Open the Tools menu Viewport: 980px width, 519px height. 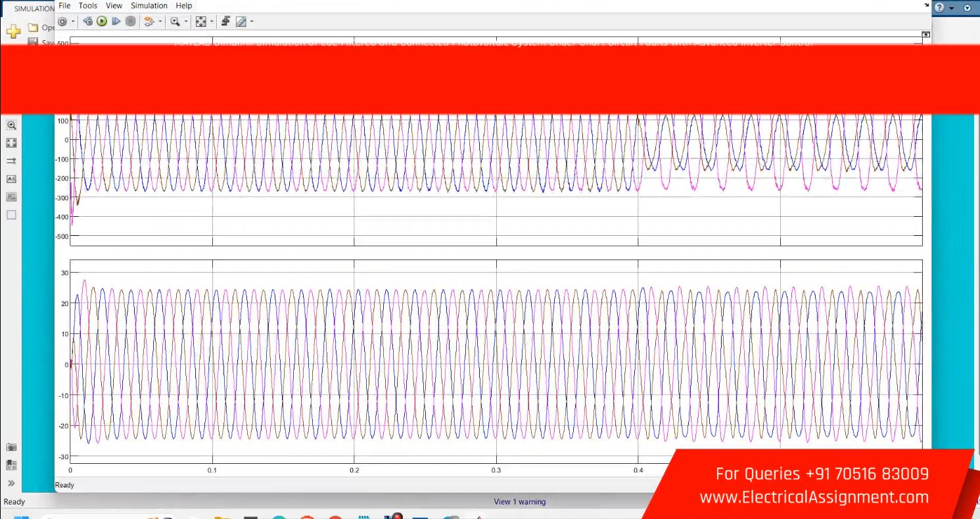click(x=88, y=6)
